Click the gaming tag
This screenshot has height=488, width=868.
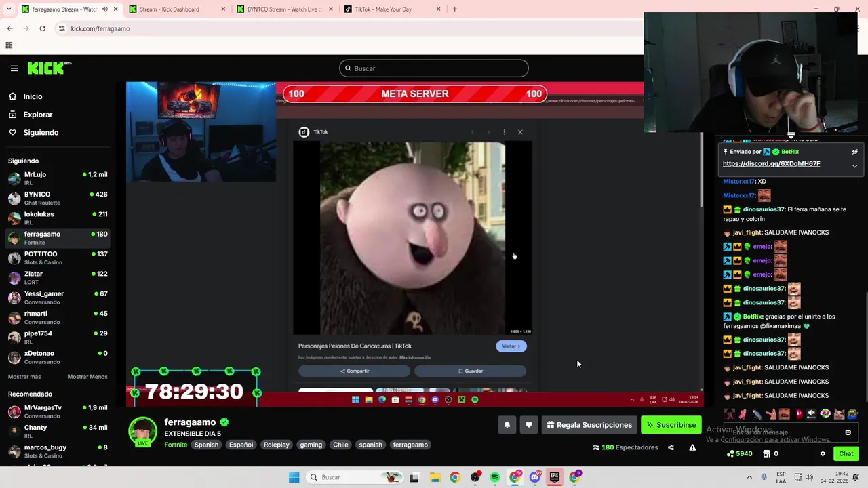coord(311,445)
